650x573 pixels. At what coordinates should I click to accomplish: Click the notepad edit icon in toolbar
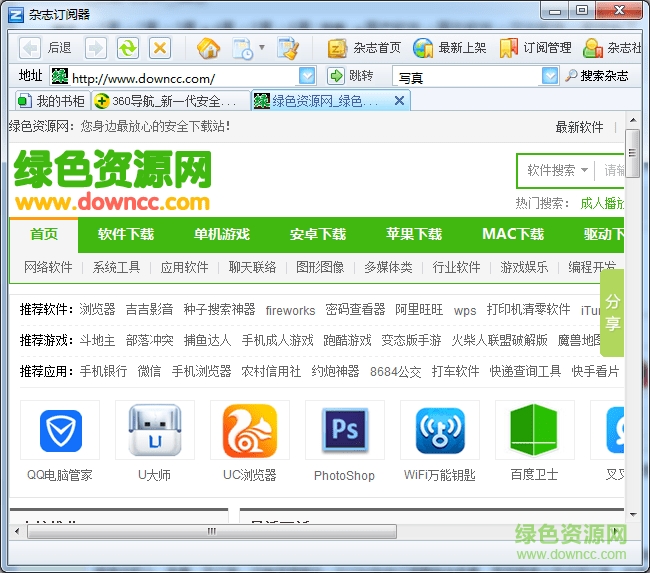tap(288, 48)
